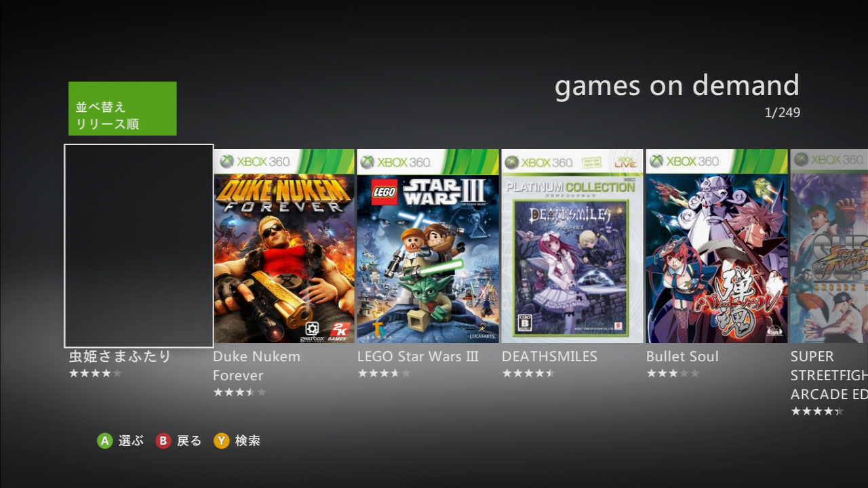Image resolution: width=868 pixels, height=488 pixels.
Task: Open the Bullet Soul game cover
Action: pyautogui.click(x=717, y=246)
